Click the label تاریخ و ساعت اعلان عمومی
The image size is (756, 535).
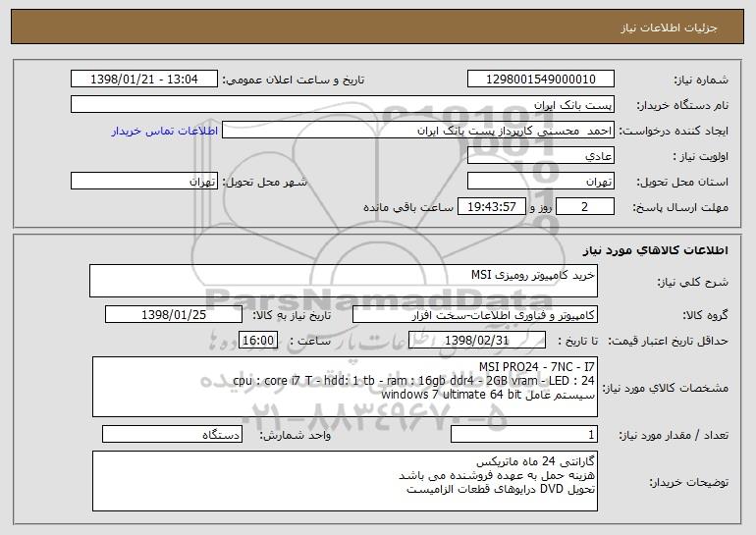click(x=294, y=80)
